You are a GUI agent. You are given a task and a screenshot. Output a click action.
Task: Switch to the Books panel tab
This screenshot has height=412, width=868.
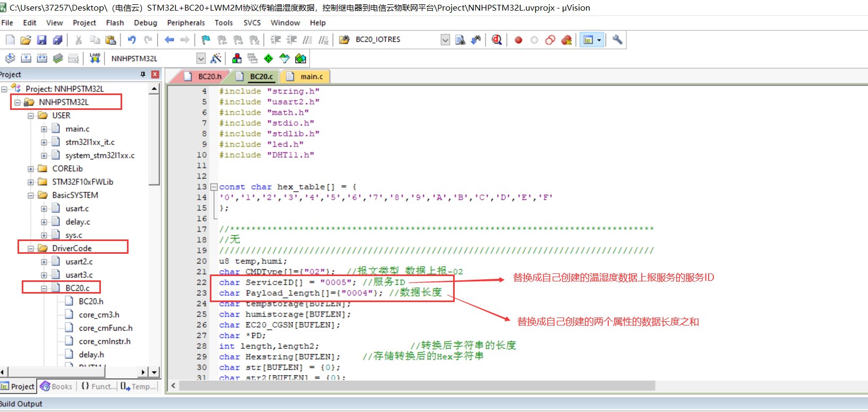(57, 387)
